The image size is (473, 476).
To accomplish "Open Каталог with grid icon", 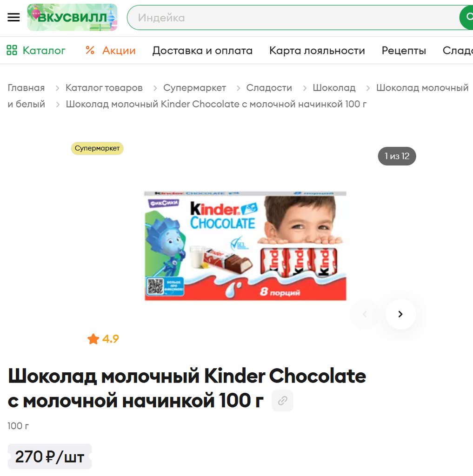I will (x=36, y=50).
